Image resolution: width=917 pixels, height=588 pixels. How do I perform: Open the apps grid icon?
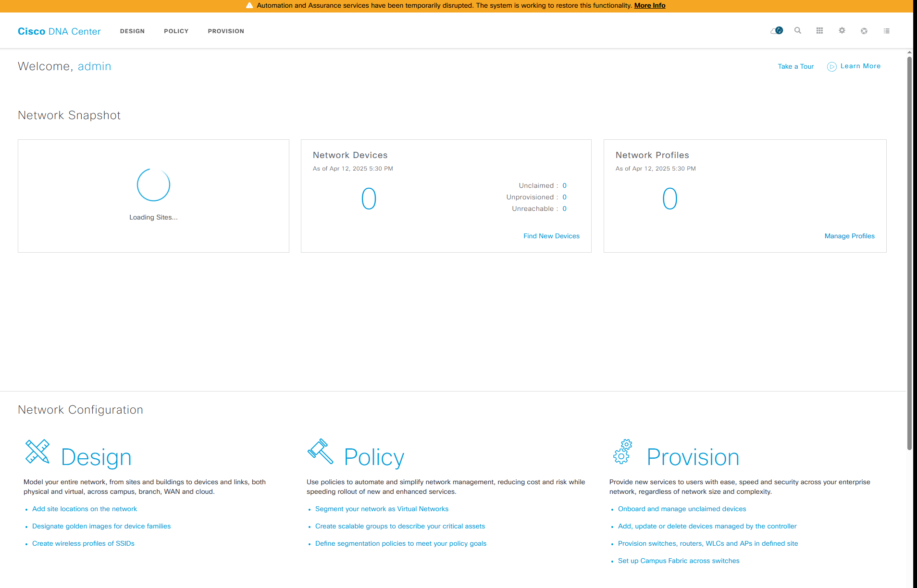click(x=820, y=31)
